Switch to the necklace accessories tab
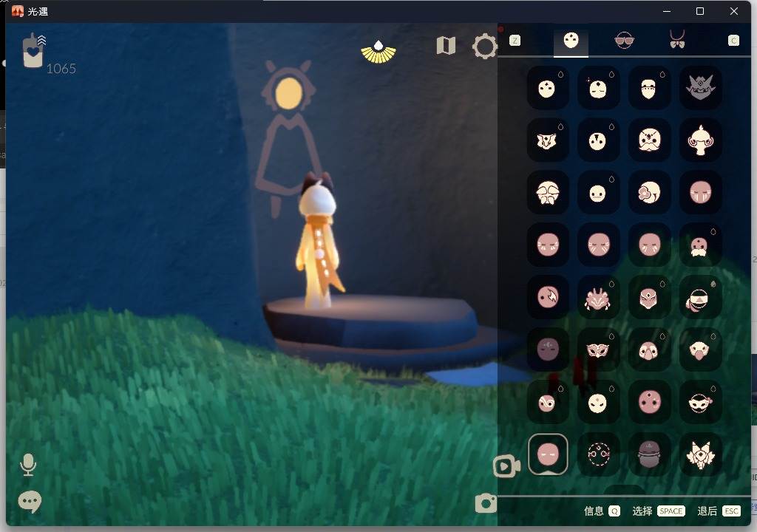Image resolution: width=757 pixels, height=532 pixels. click(x=677, y=40)
